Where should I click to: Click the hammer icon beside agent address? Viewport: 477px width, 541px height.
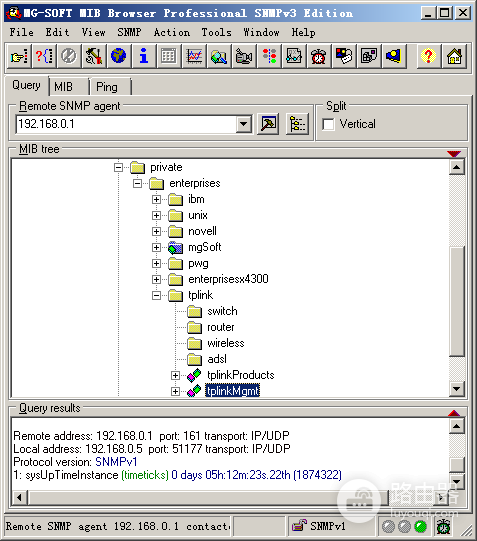(268, 124)
